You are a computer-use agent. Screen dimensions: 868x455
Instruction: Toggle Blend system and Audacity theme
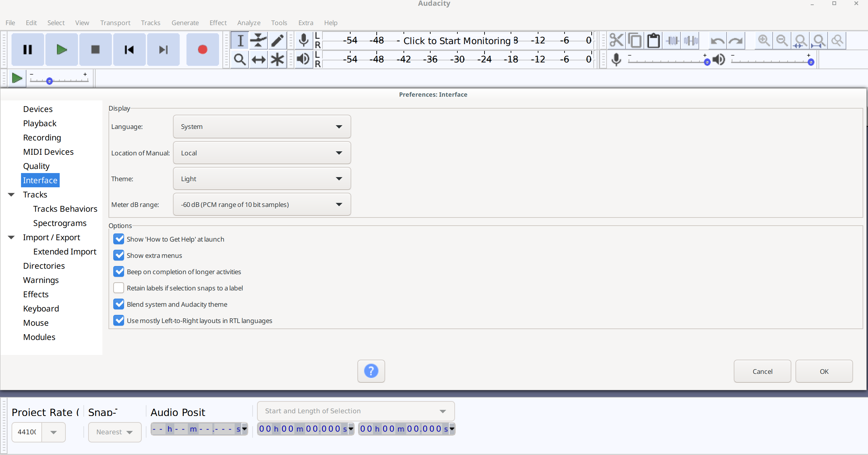[119, 304]
